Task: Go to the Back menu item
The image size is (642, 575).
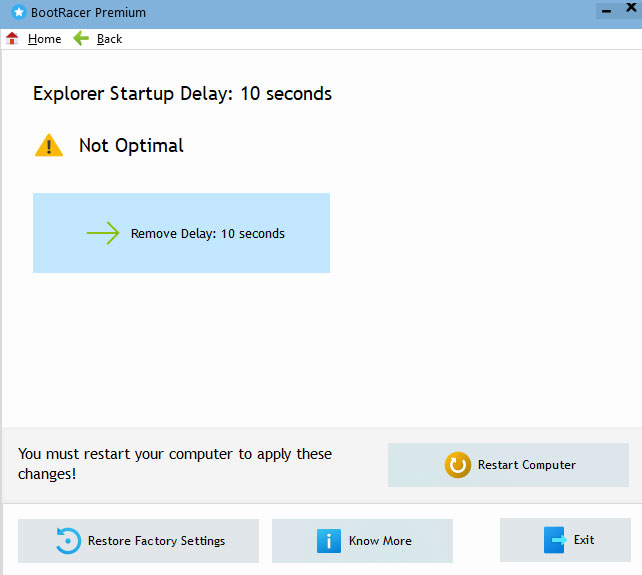Action: [x=109, y=39]
